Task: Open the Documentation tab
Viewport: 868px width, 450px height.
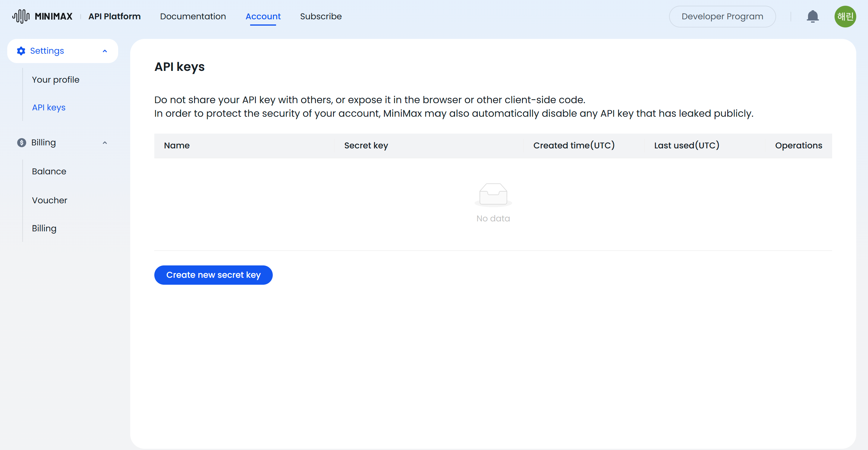Action: click(193, 16)
